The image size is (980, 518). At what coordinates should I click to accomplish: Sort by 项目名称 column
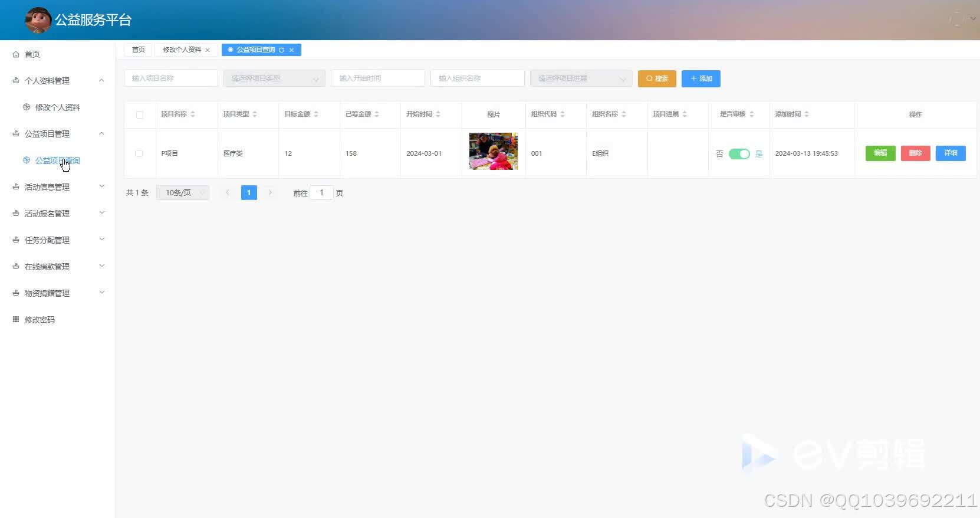(x=193, y=114)
